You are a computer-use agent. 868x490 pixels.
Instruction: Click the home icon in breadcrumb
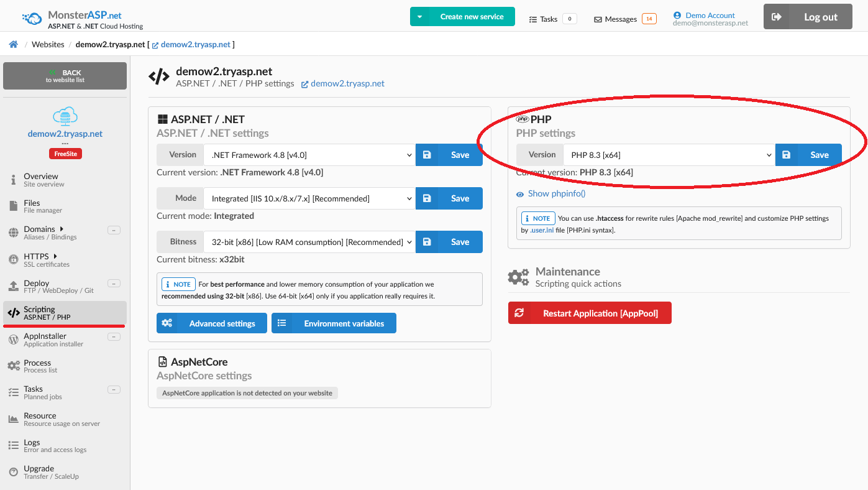13,44
